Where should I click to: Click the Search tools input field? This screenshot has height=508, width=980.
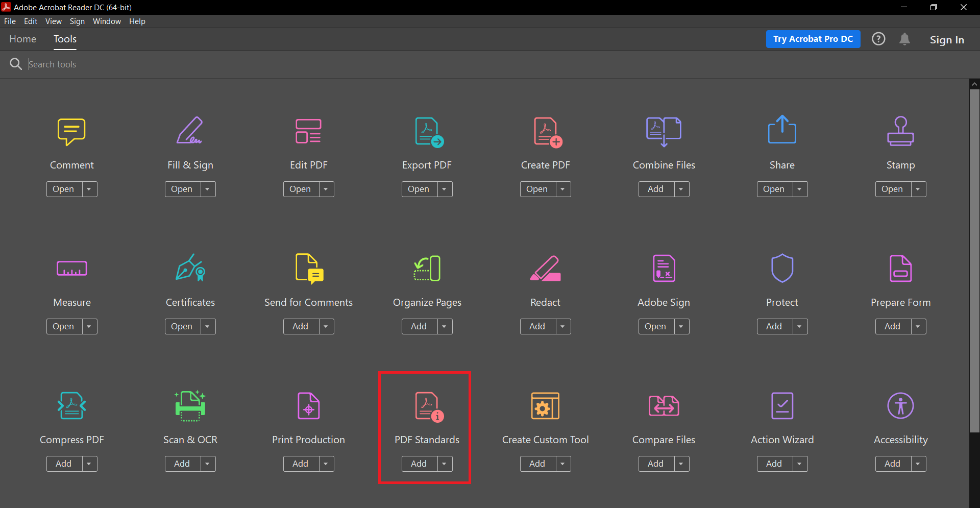[x=490, y=64]
